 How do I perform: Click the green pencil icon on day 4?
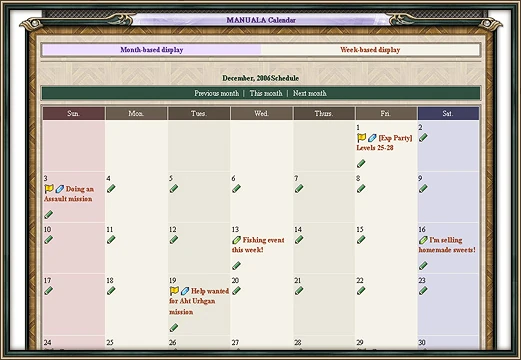[111, 189]
